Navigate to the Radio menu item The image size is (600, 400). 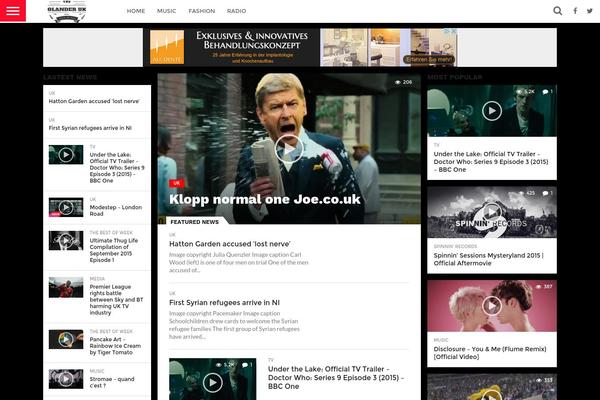pos(236,11)
